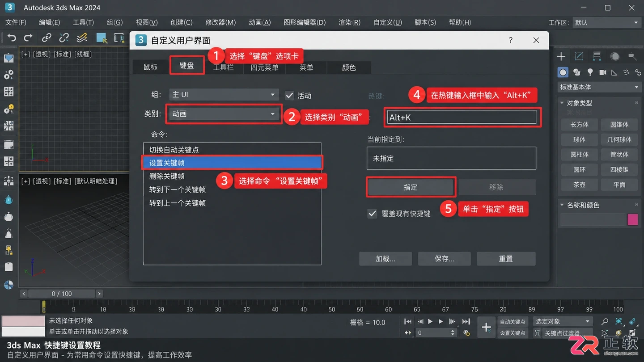This screenshot has height=362, width=644.
Task: Switch to the 菜单 tab
Action: tap(306, 67)
